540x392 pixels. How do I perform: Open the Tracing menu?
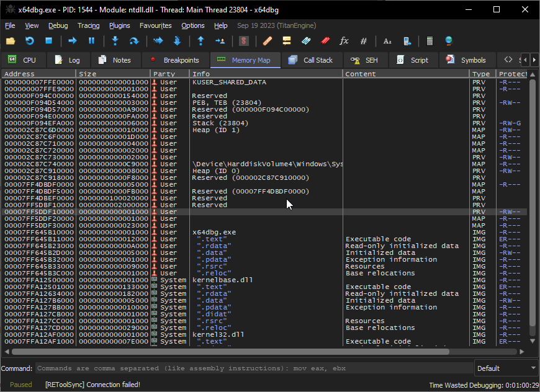[88, 25]
